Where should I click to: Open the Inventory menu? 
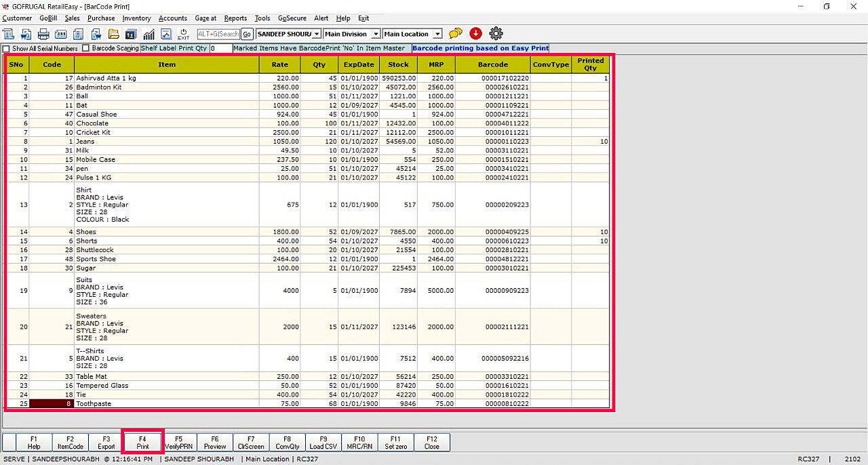pos(136,18)
